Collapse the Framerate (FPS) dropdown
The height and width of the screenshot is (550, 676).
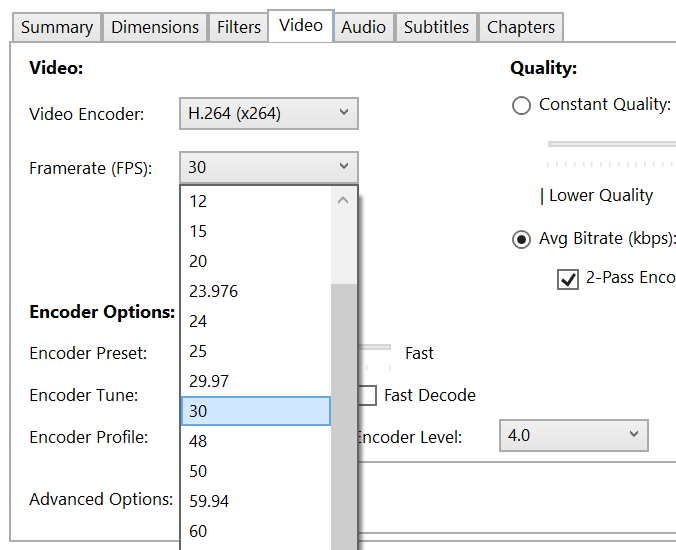268,167
